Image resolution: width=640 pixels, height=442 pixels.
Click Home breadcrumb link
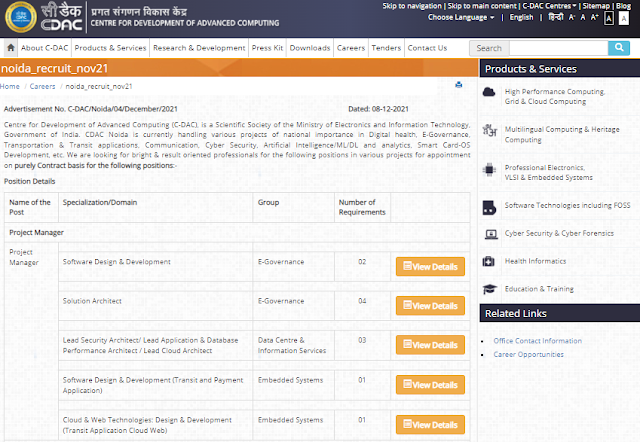click(x=10, y=86)
